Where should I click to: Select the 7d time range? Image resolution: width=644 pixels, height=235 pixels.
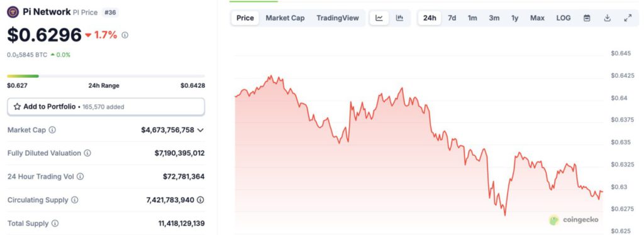point(452,18)
